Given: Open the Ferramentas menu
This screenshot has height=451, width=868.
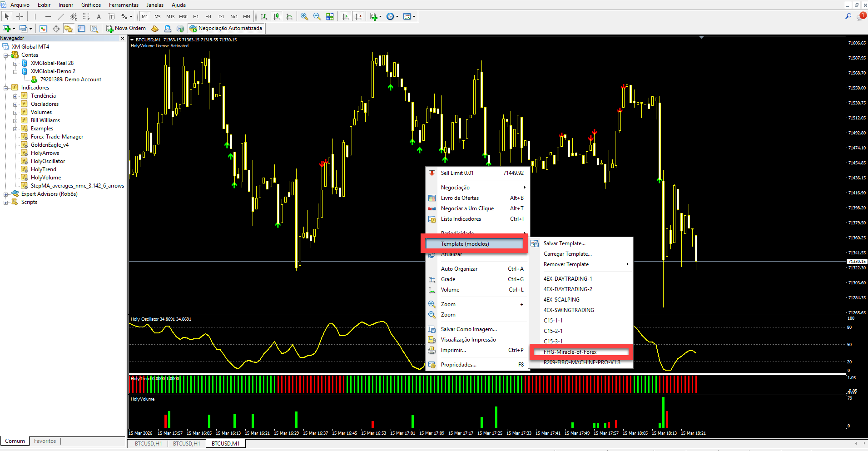Looking at the screenshot, I should (124, 5).
